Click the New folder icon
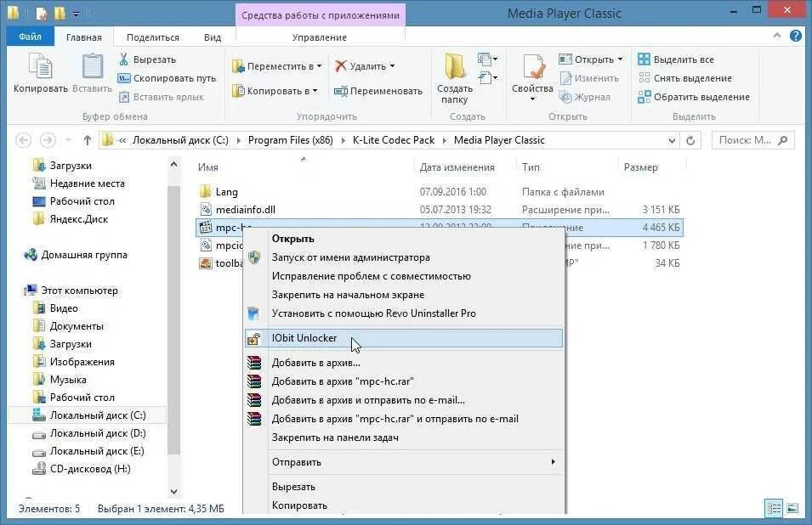 pyautogui.click(x=454, y=67)
